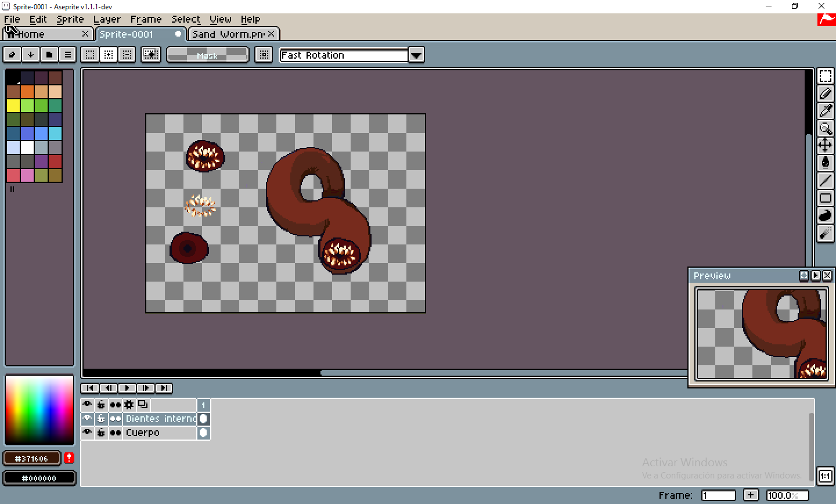Viewport: 836px width, 504px height.
Task: Click the palette presets icon
Action: pyautogui.click(x=49, y=55)
